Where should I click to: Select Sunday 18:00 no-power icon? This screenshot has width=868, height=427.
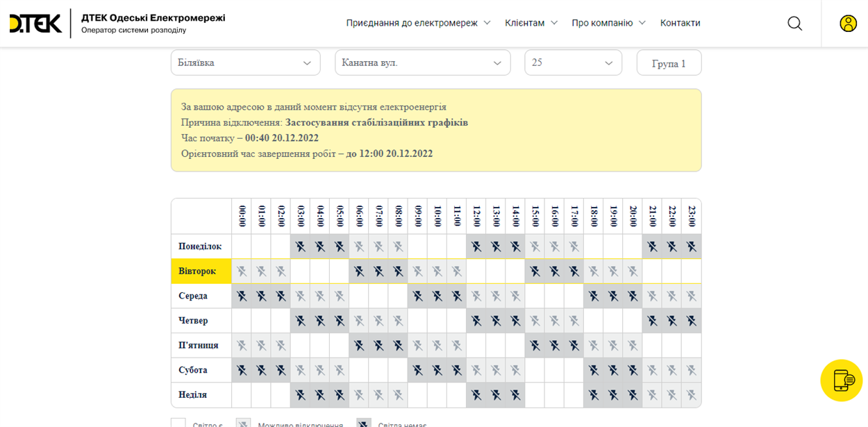pos(594,395)
